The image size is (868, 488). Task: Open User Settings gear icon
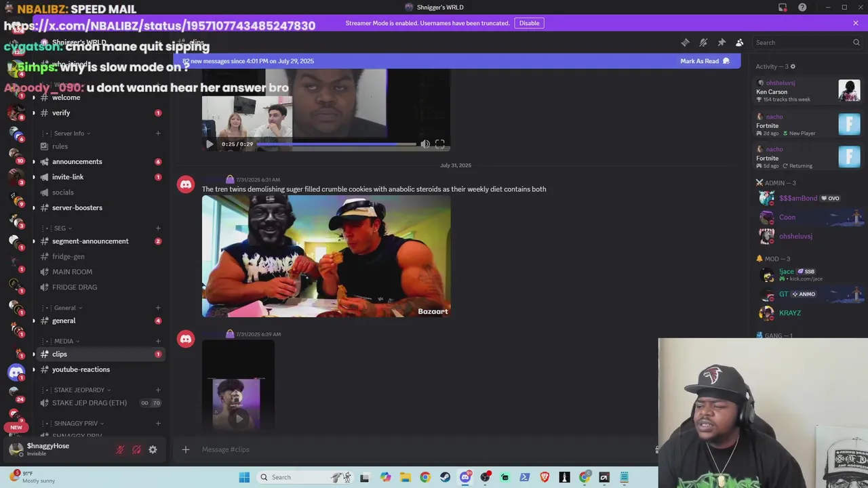(153, 449)
